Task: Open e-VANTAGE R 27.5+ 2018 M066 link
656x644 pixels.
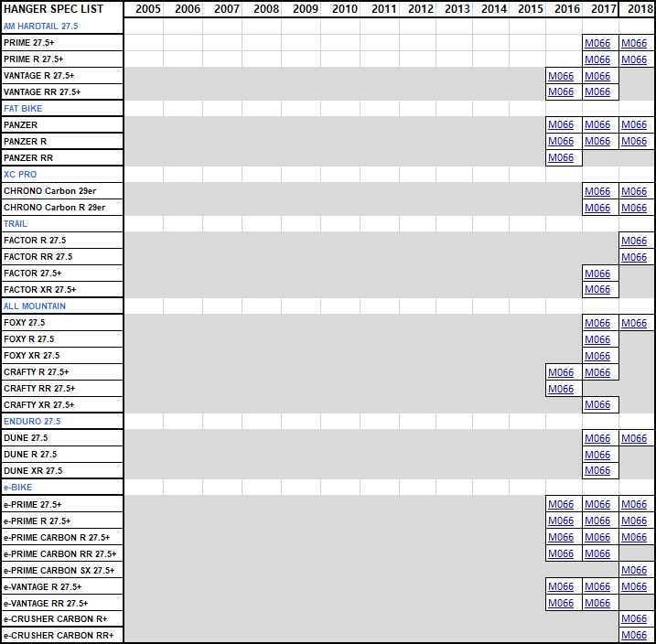Action: coord(634,586)
